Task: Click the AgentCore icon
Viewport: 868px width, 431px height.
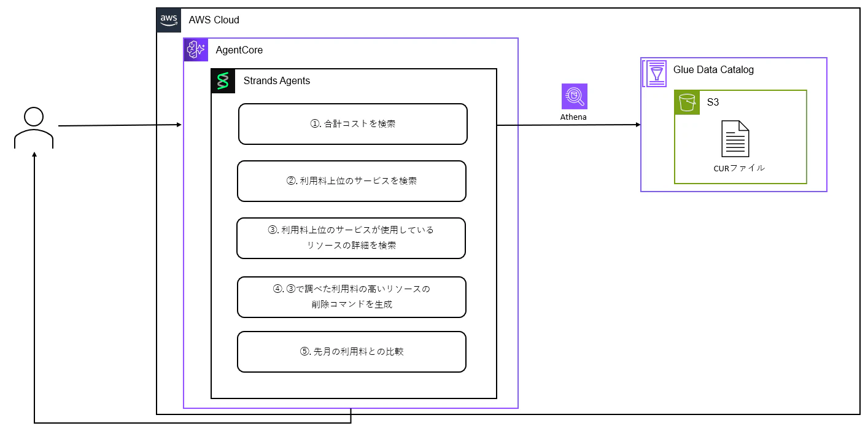Action: coord(196,50)
